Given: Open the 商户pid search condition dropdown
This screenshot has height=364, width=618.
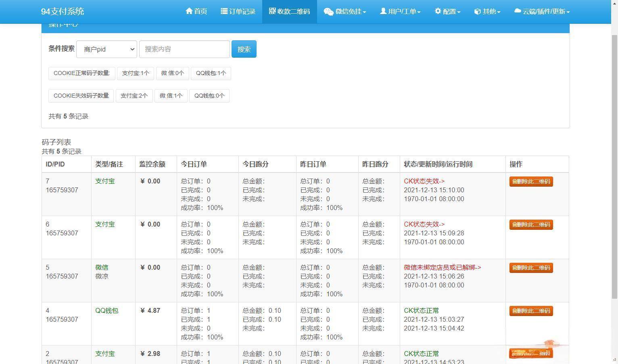Looking at the screenshot, I should coord(106,49).
